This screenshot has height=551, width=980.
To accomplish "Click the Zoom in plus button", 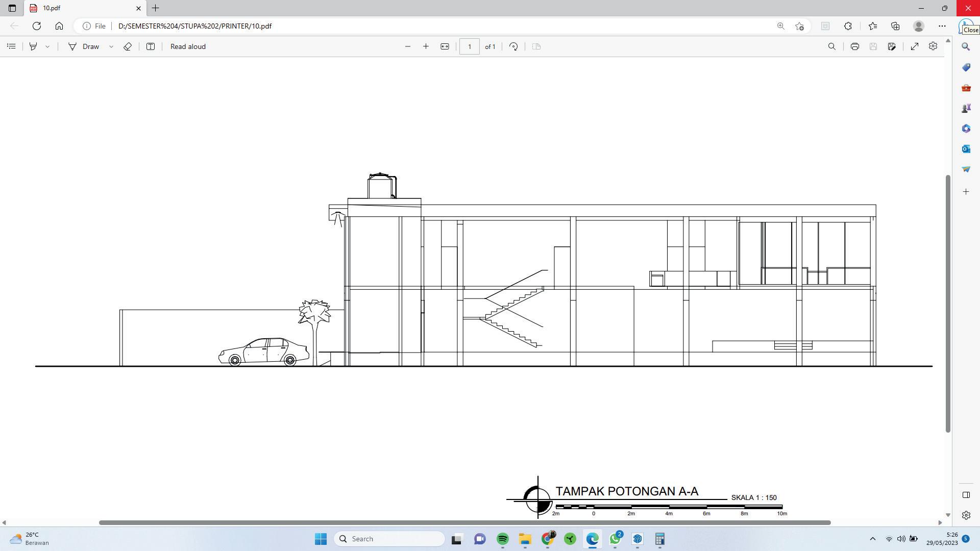I will 426,46.
